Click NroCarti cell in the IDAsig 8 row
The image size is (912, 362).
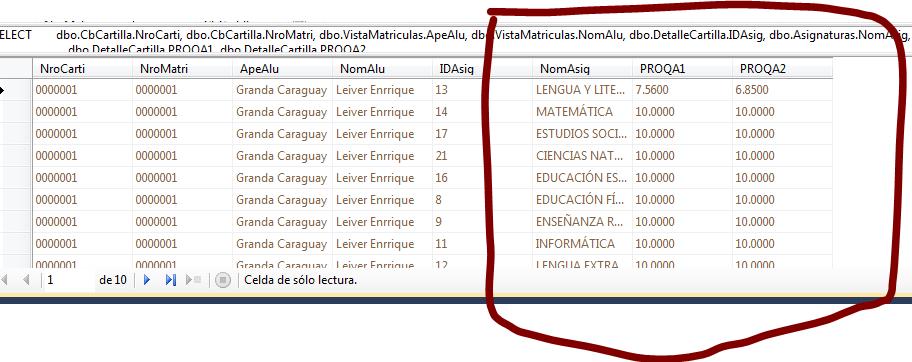[83, 200]
